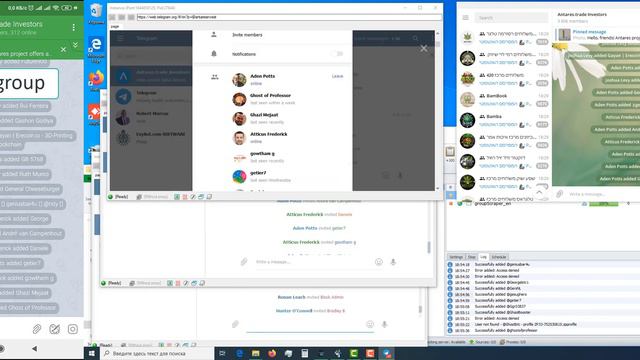Open File Explorer from the taskbar

point(256,353)
